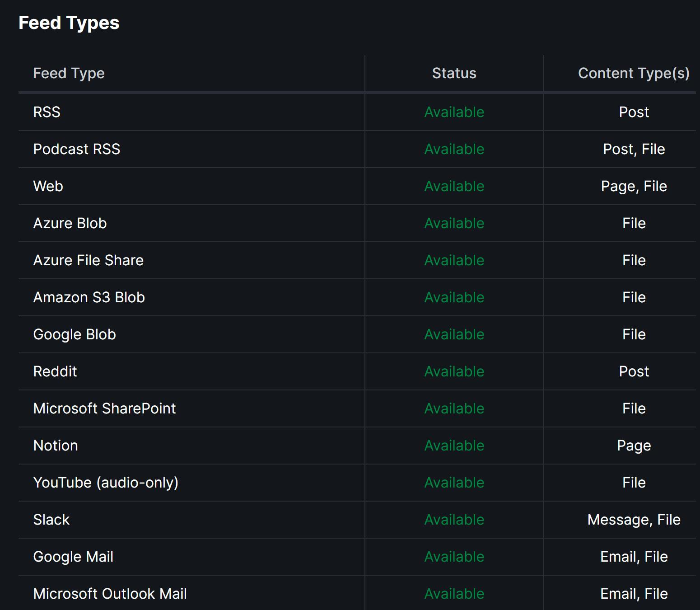700x610 pixels.
Task: Click the Feed Types heading
Action: click(69, 23)
